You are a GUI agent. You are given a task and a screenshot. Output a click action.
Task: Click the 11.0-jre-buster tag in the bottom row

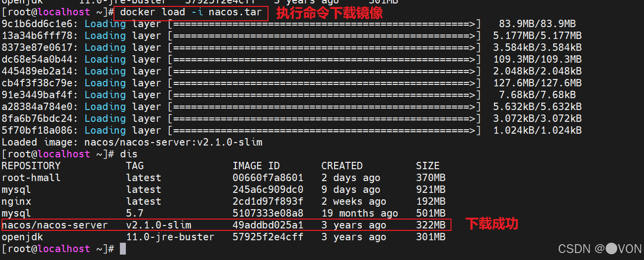tap(170, 237)
